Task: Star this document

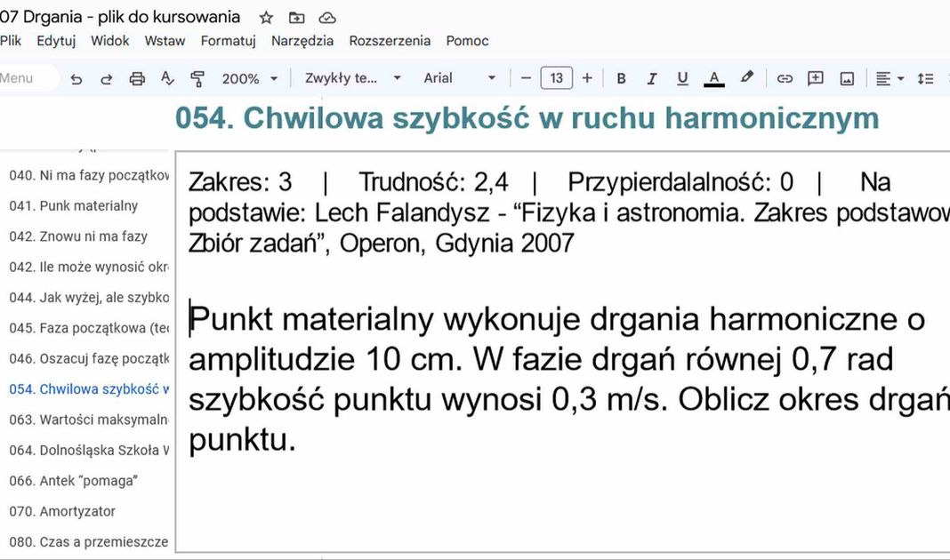Action: pos(266,18)
